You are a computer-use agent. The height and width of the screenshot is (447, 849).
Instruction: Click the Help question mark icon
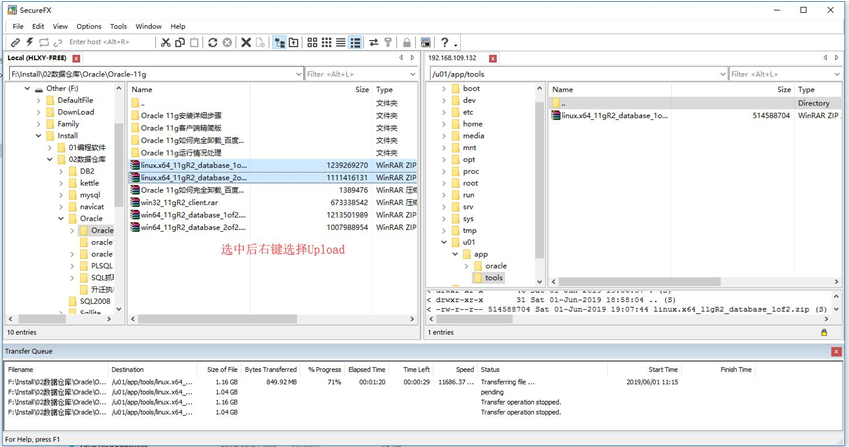point(445,42)
